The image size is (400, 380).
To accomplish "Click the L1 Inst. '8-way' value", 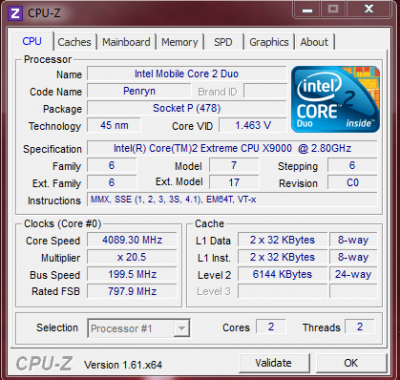I will pyautogui.click(x=353, y=257).
